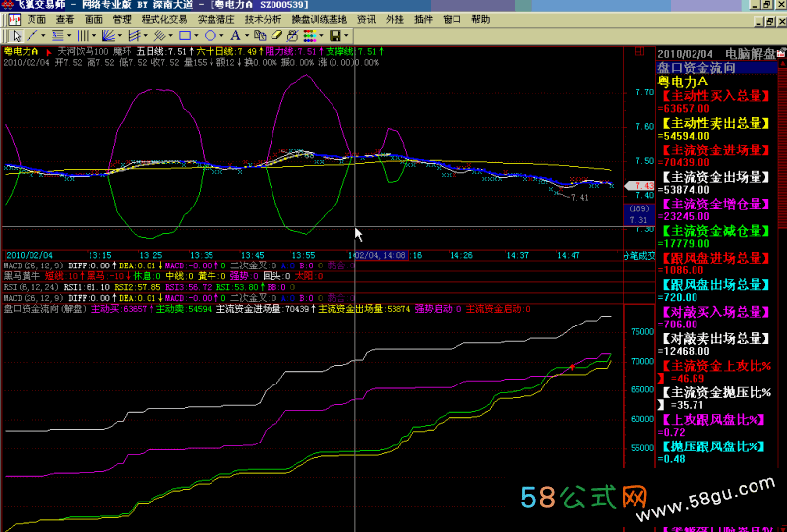
Task: Select the text annotation A tool
Action: pos(235,36)
